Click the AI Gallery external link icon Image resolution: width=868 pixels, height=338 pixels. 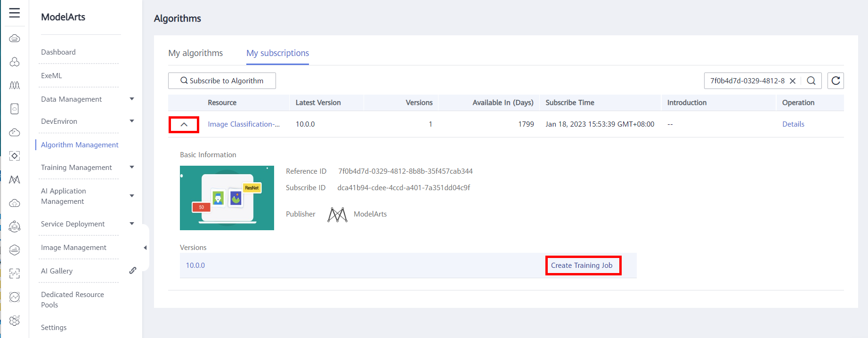pos(133,271)
